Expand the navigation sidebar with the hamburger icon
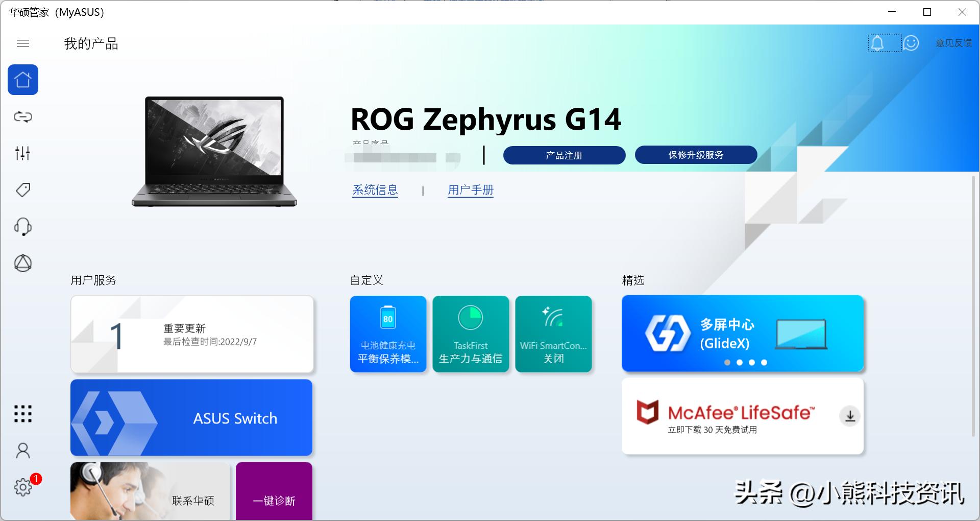The width and height of the screenshot is (980, 521). pos(22,44)
